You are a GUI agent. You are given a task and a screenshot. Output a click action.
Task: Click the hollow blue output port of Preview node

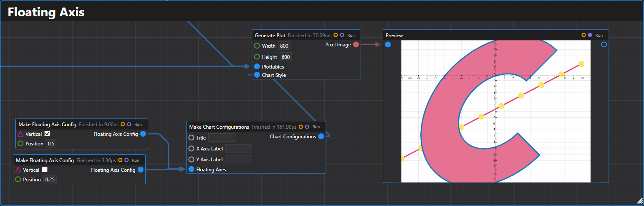(604, 44)
